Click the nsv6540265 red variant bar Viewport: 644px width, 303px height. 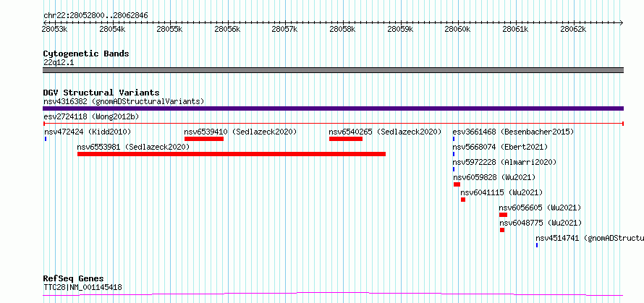tap(345, 139)
